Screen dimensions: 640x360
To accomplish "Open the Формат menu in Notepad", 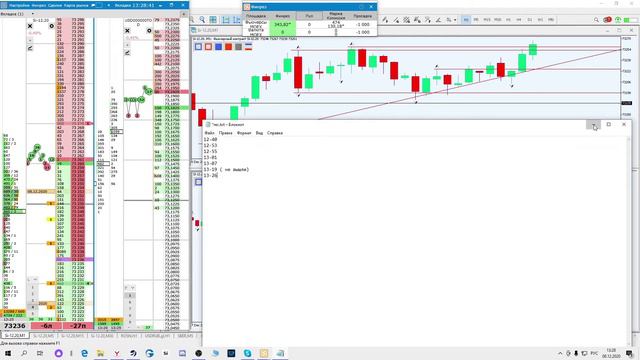I will tap(244, 133).
